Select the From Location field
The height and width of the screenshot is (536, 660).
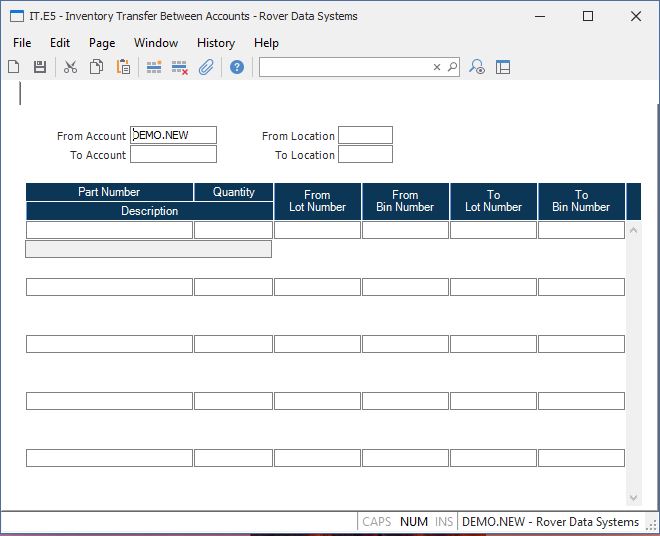pos(365,135)
